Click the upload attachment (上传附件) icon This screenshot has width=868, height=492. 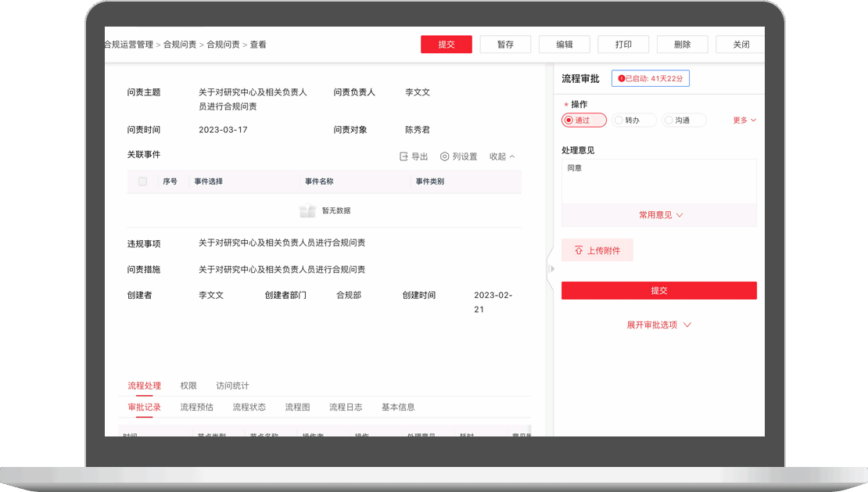coord(579,250)
